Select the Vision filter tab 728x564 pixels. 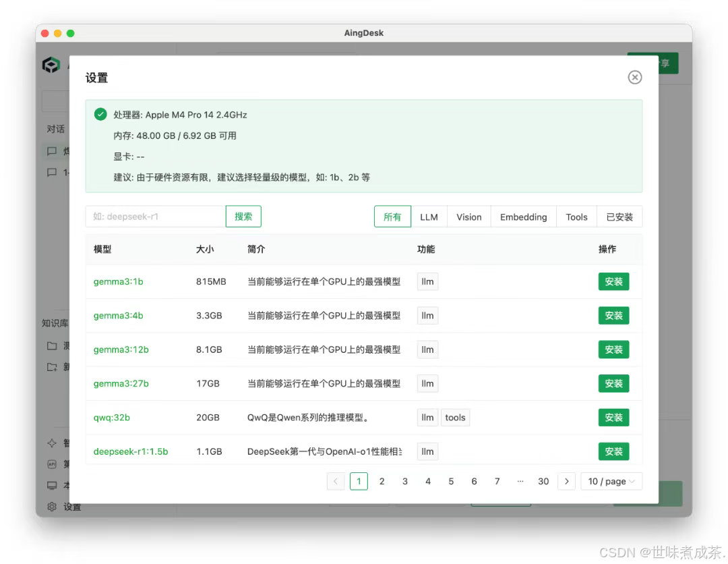[x=469, y=217]
